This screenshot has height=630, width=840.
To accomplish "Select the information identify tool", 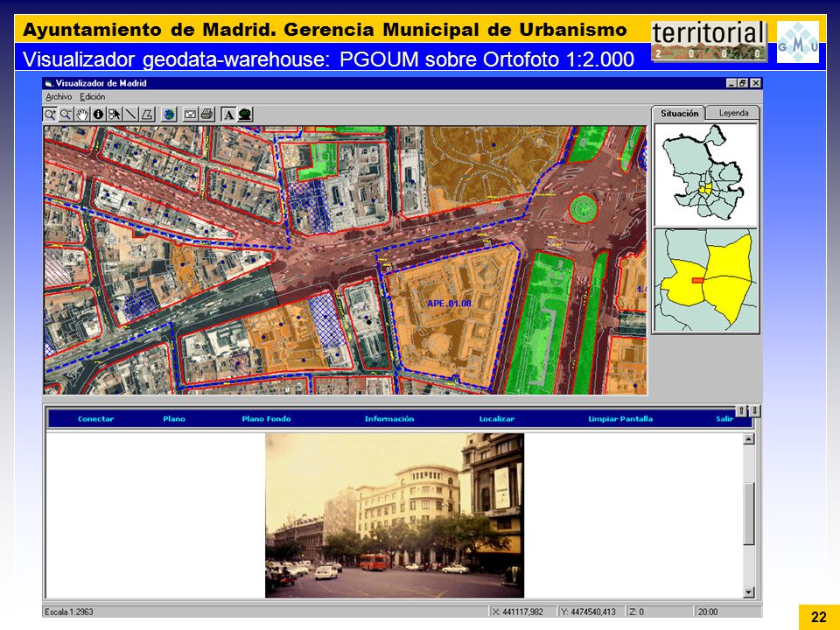I will click(x=98, y=114).
